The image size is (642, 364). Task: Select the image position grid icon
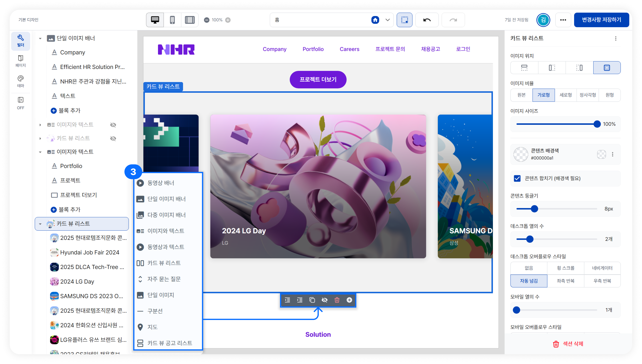pos(607,67)
